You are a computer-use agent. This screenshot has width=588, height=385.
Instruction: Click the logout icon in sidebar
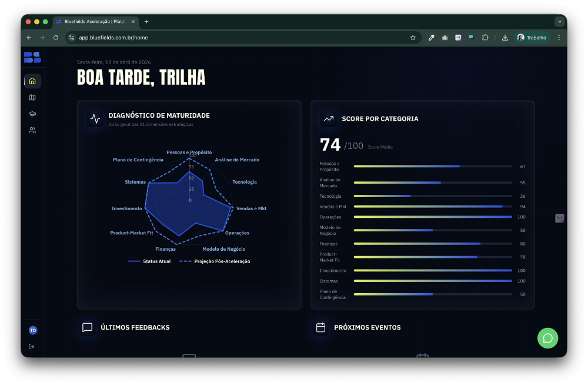tap(32, 347)
